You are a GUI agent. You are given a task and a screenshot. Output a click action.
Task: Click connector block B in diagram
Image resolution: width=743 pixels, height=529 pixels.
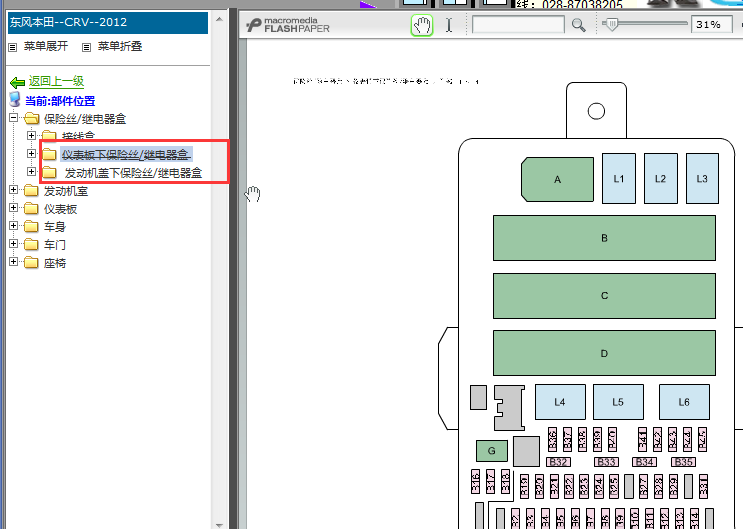[604, 238]
